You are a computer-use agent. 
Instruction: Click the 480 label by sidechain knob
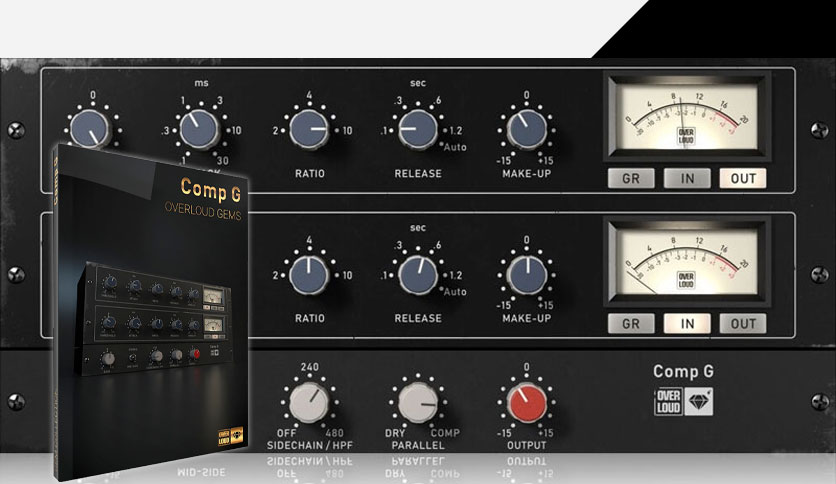334,432
